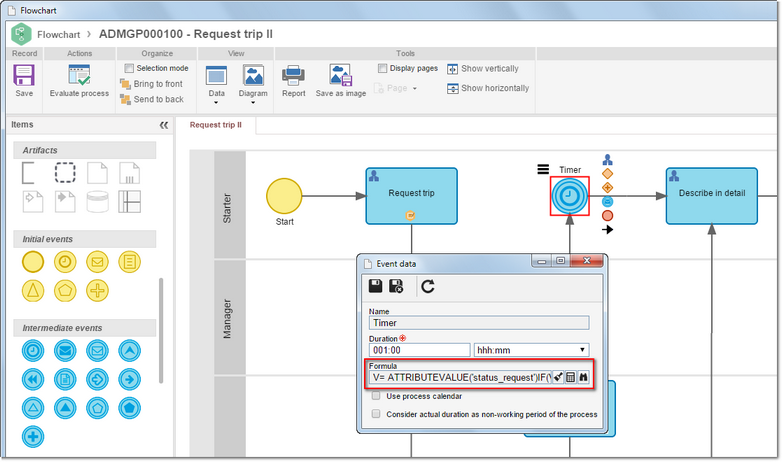Viewport: 782px width, 462px height.
Task: Click Bring to front in Organize
Action: (x=152, y=84)
